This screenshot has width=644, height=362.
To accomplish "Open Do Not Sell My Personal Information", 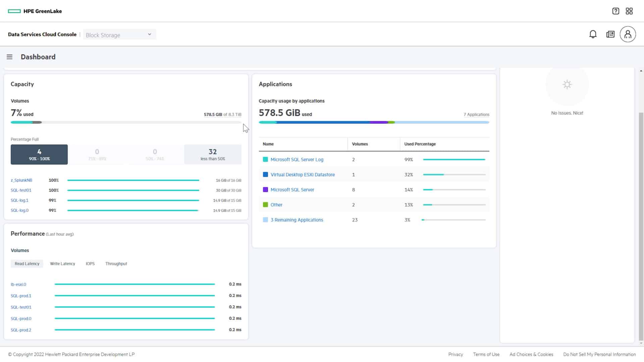I will click(599, 354).
